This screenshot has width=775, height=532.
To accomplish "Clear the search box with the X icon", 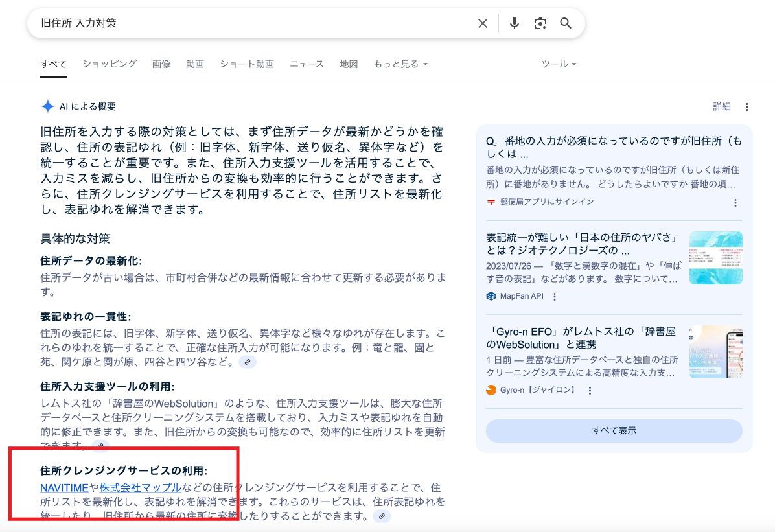I will pyautogui.click(x=482, y=23).
